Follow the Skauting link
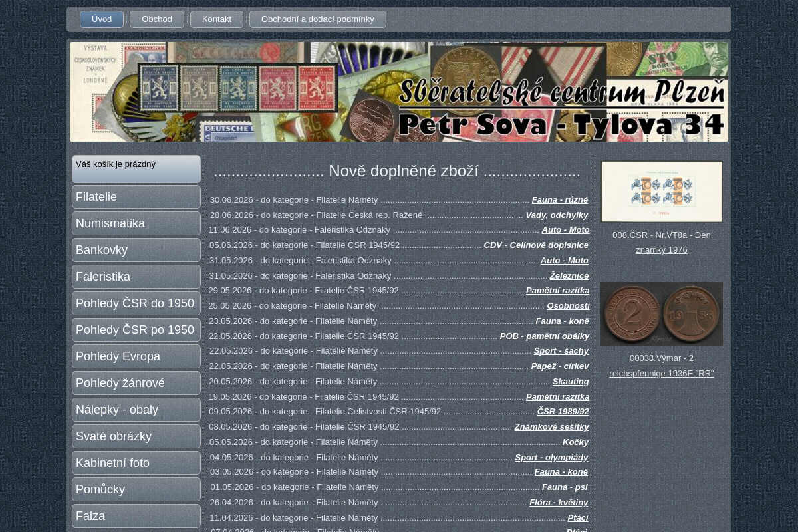798x532 pixels. coord(571,382)
